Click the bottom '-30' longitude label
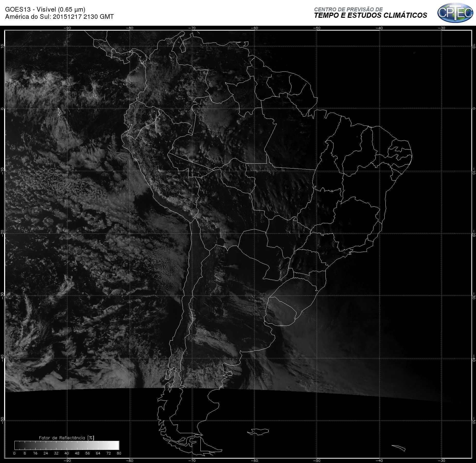 442,461
